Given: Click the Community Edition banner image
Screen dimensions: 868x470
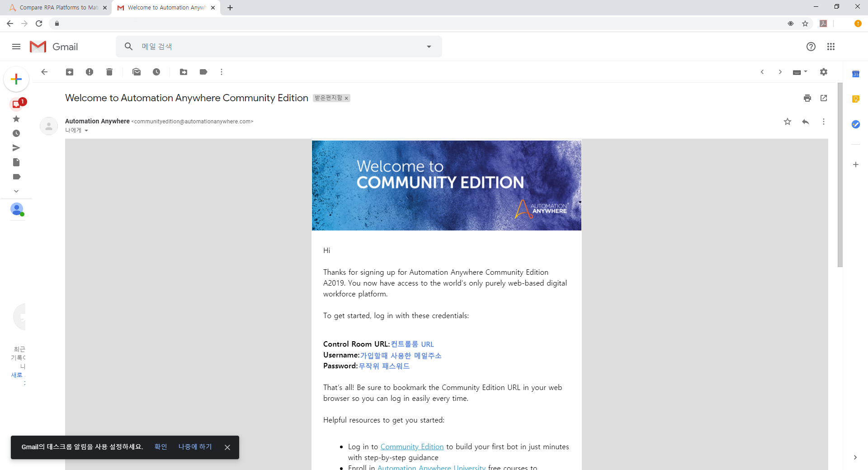Looking at the screenshot, I should tap(447, 185).
